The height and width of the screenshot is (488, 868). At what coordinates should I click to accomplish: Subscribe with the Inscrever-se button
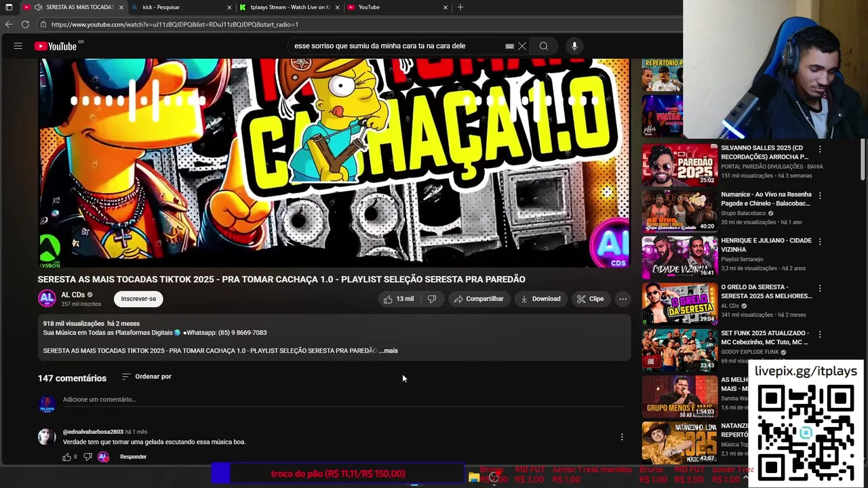tap(138, 299)
